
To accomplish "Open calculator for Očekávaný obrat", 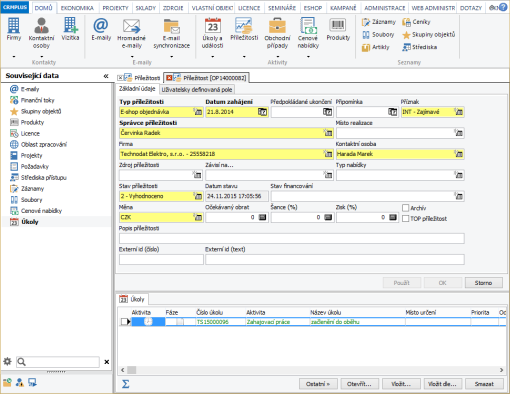I will click(x=263, y=217).
